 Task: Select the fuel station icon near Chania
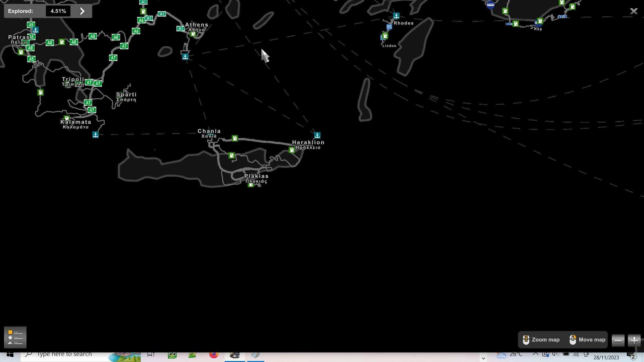click(235, 138)
